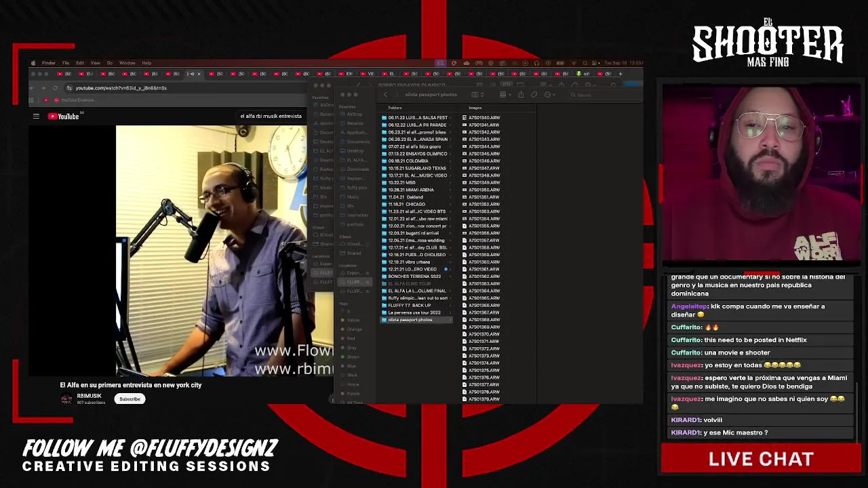Open the Finder menu
The image size is (868, 488).
click(49, 63)
